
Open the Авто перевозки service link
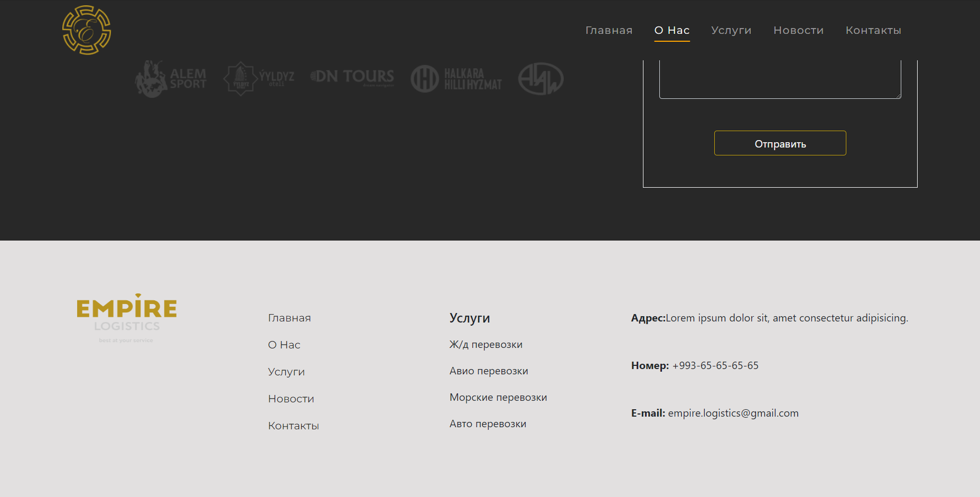(x=488, y=424)
